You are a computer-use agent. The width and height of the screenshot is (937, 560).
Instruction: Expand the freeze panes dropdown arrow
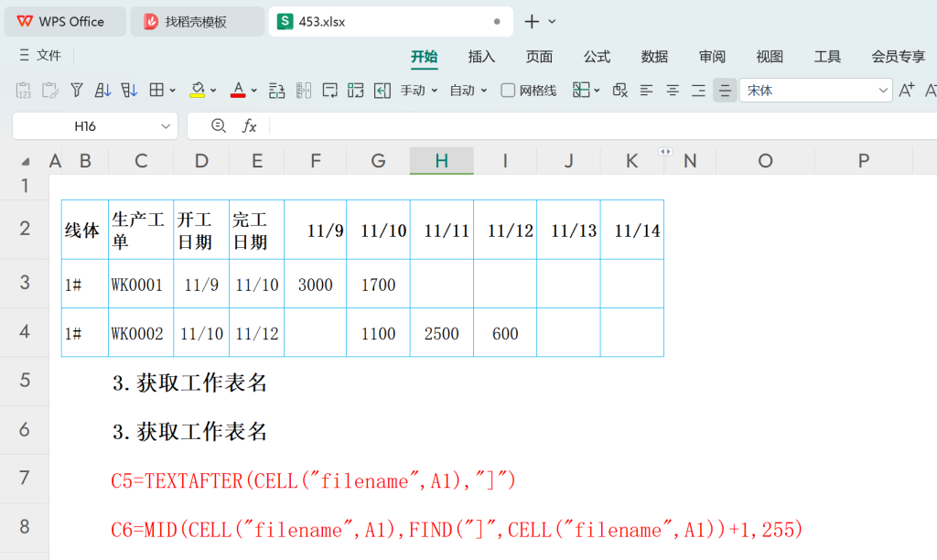(597, 91)
